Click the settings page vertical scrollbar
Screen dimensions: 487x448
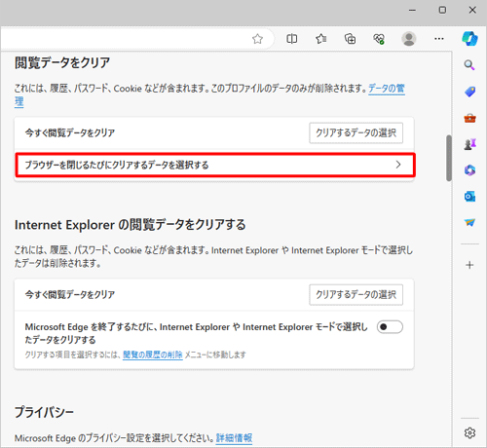449,158
